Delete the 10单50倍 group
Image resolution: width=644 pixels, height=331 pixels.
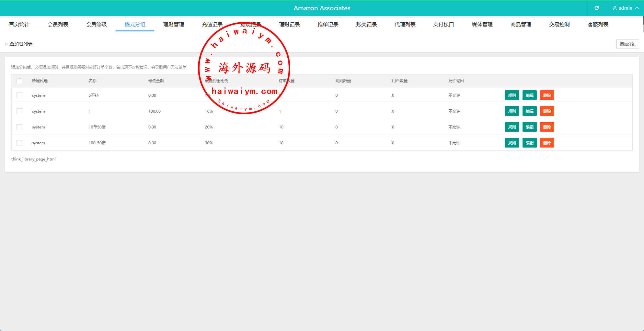click(x=547, y=127)
